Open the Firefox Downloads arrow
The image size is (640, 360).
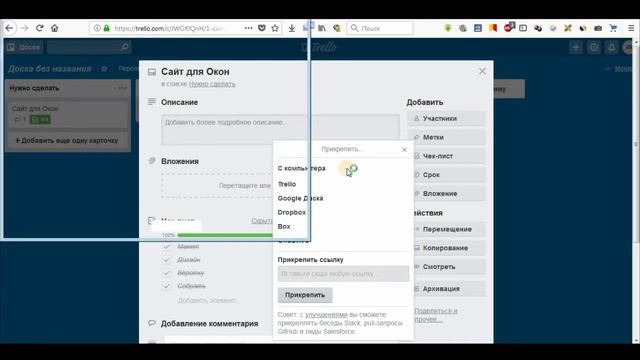(292, 28)
